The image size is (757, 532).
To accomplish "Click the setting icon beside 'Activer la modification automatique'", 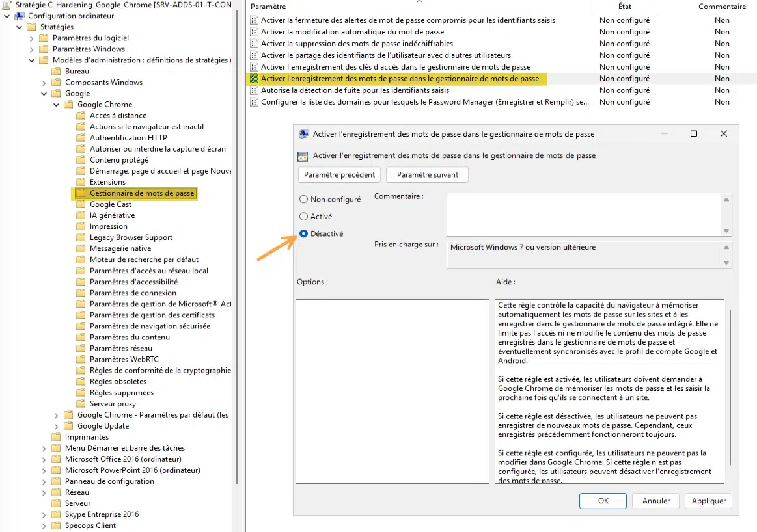I will [254, 32].
